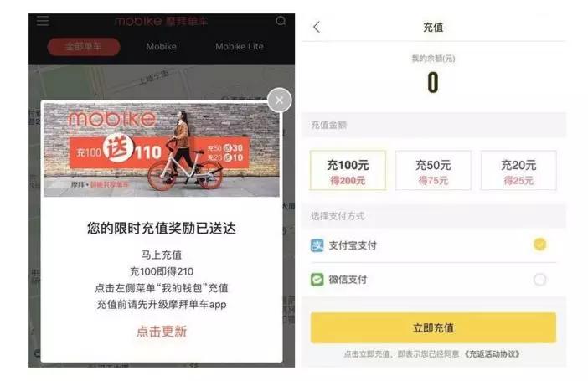Tap the 充值 page title
Image resolution: width=588 pixels, height=381 pixels.
click(433, 28)
